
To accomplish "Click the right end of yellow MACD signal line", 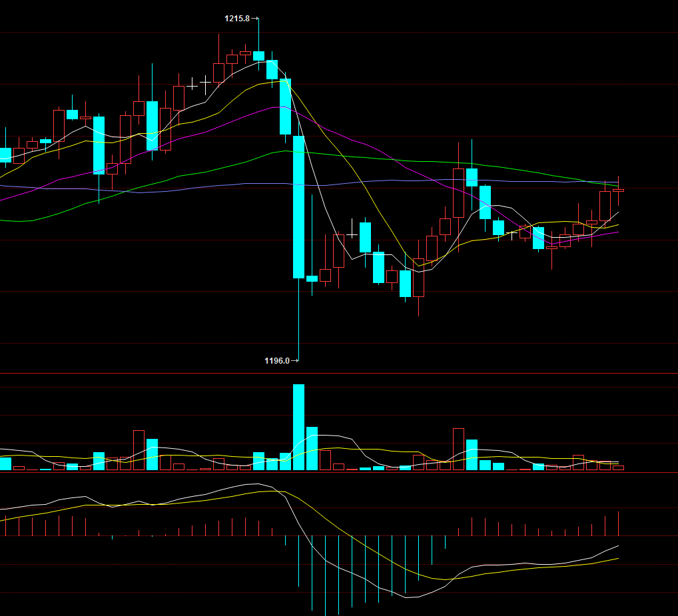I will (618, 558).
